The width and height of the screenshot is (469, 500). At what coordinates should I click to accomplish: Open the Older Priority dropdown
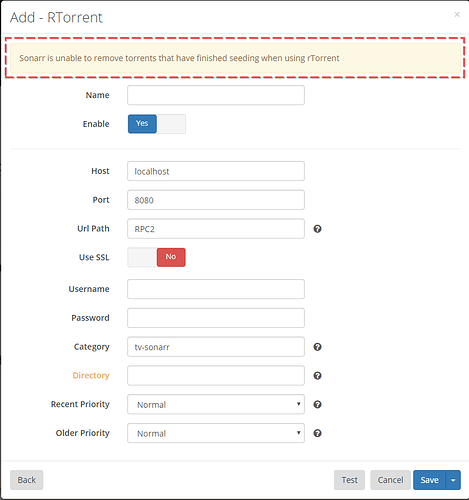click(216, 433)
